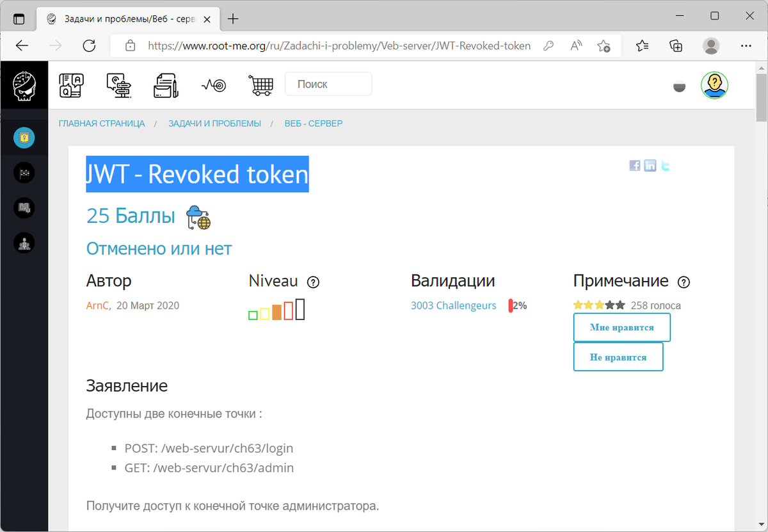Go back to the previous browser page

[22, 45]
